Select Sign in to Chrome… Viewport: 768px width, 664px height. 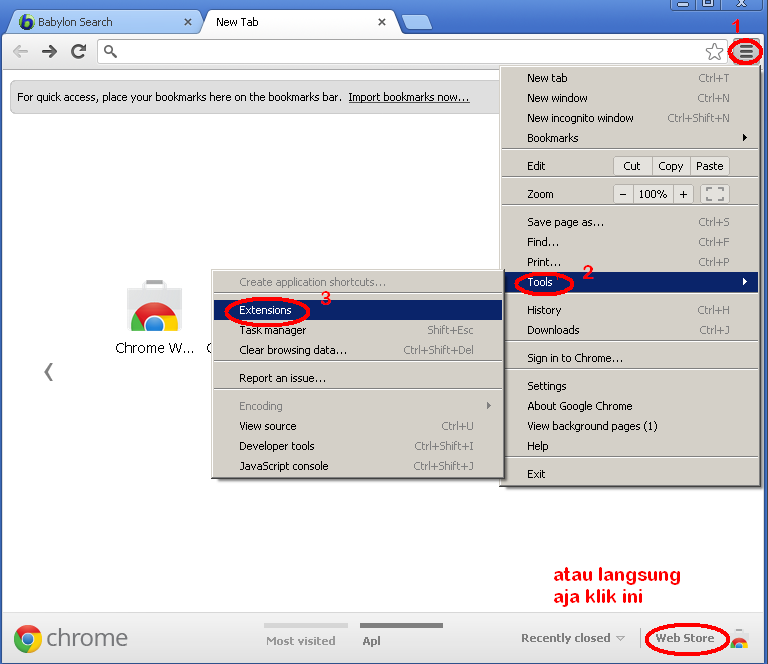click(630, 358)
